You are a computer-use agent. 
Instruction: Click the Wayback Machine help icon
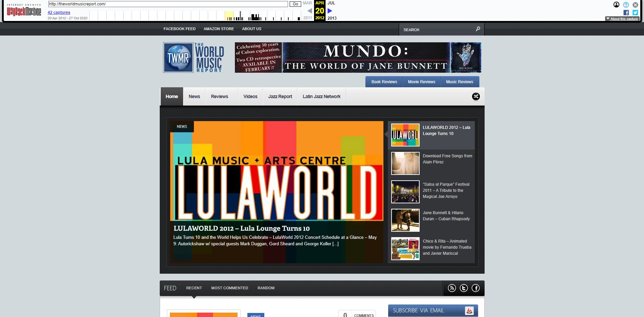(626, 5)
